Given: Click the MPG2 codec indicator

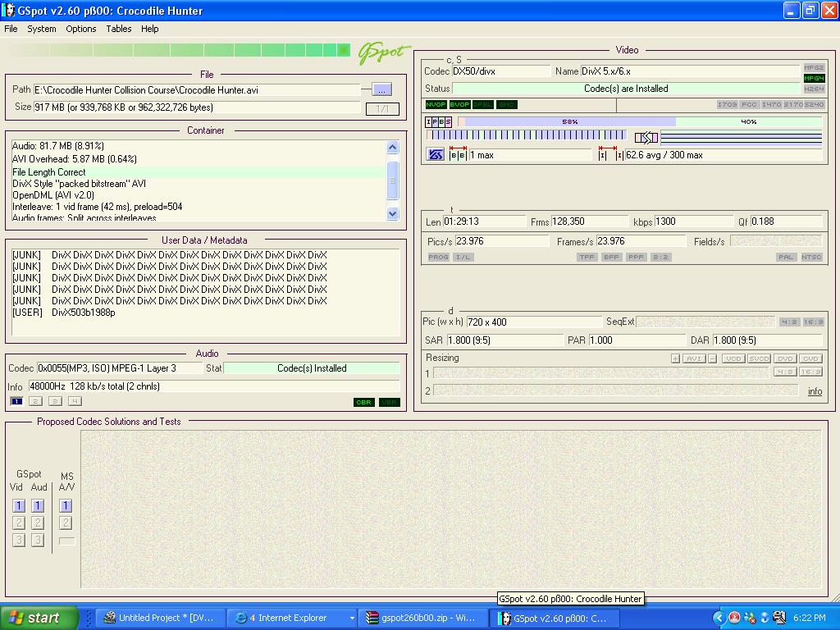Looking at the screenshot, I should click(813, 67).
